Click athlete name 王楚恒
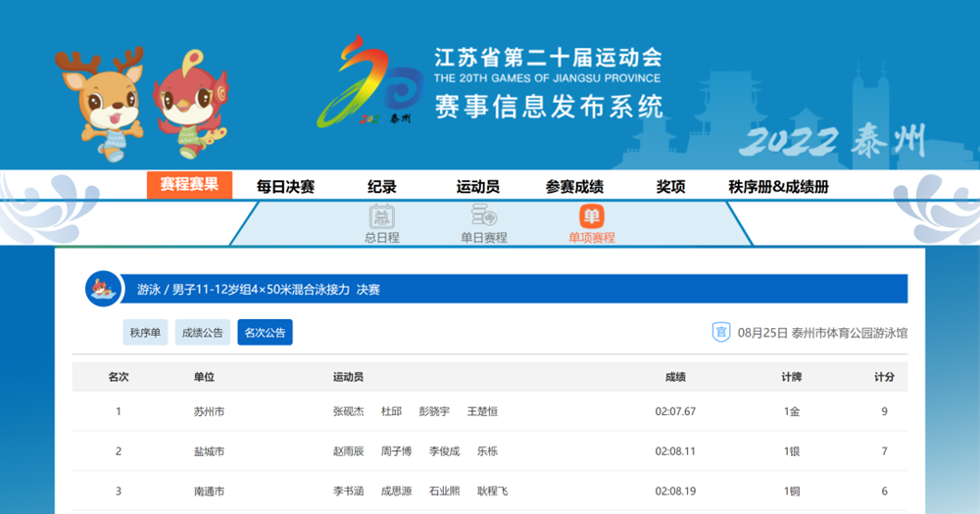 (482, 411)
